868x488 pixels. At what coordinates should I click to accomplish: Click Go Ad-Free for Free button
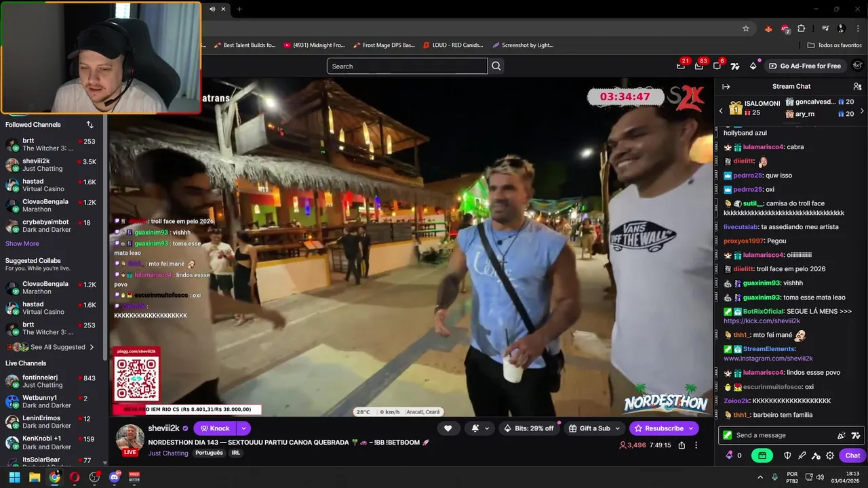(805, 66)
